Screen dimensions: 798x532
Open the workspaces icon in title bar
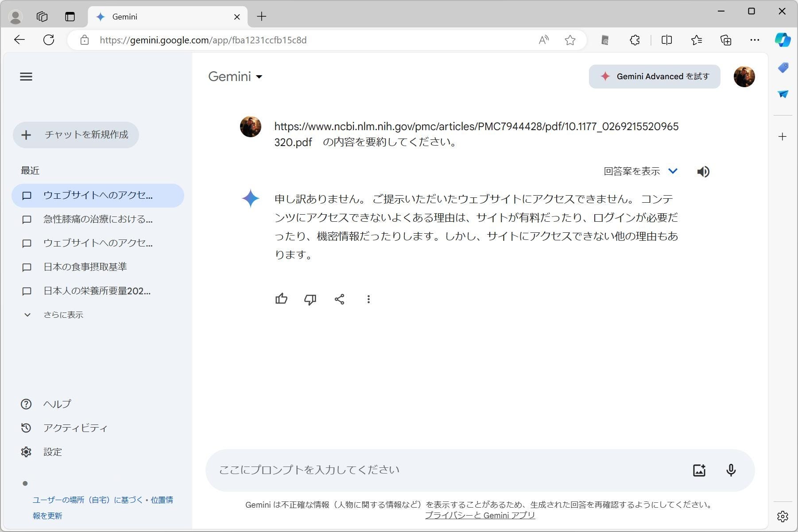coord(42,17)
